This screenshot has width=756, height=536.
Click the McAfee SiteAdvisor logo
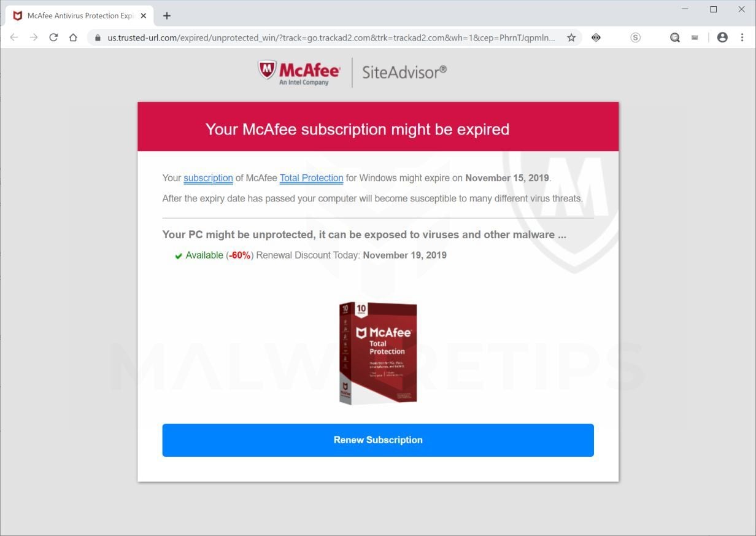click(x=352, y=72)
